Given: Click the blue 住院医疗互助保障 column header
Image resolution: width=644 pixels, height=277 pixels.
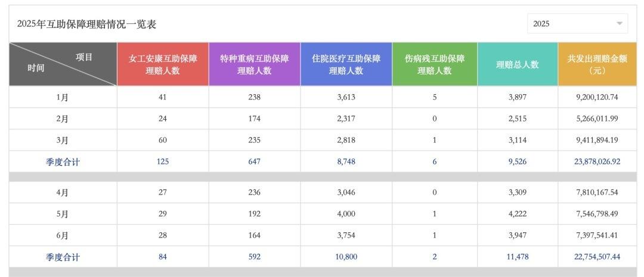Looking at the screenshot, I should tap(346, 64).
